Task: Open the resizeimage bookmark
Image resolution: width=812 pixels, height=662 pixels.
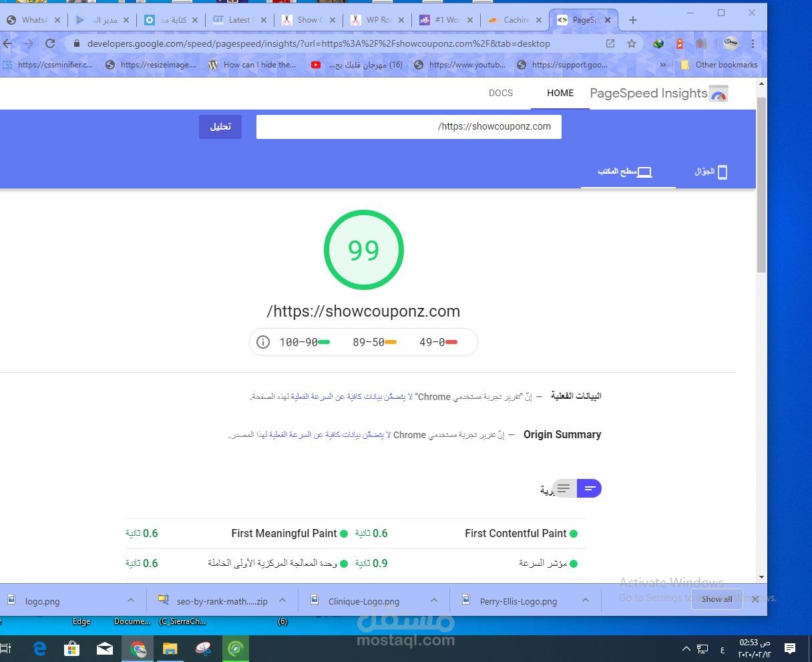Action: click(x=152, y=65)
